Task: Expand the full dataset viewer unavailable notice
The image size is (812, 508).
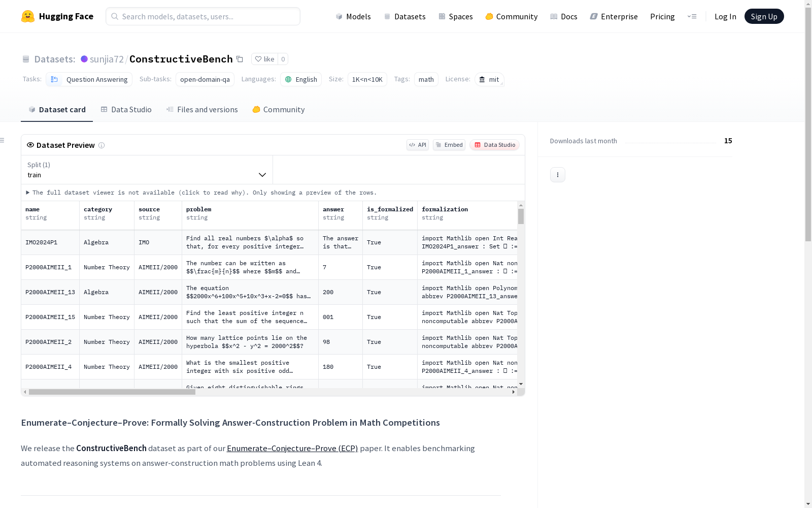Action: [201, 193]
